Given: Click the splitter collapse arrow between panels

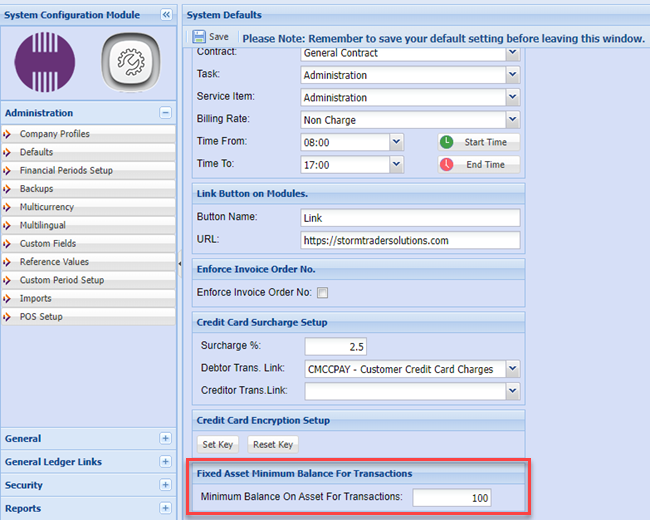Looking at the screenshot, I should pyautogui.click(x=179, y=263).
